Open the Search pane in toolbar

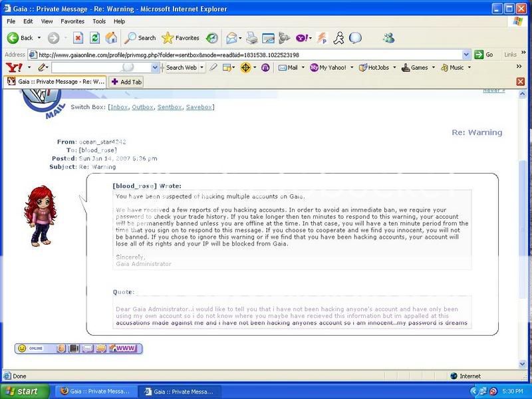(x=140, y=38)
